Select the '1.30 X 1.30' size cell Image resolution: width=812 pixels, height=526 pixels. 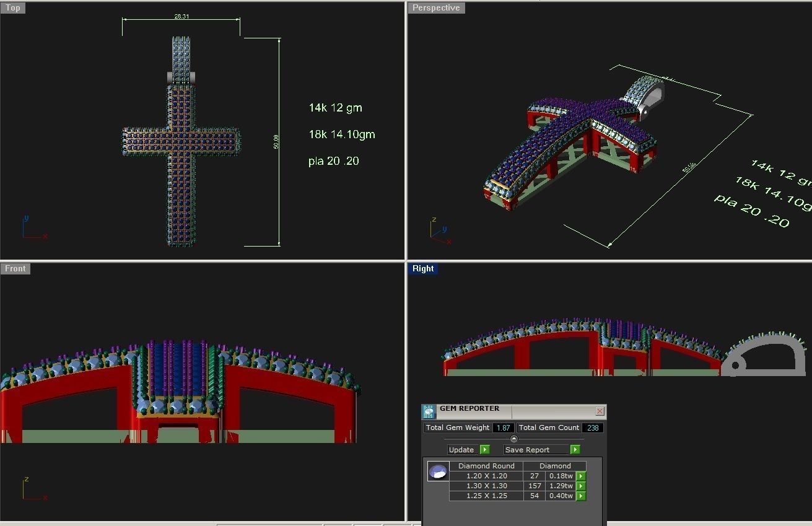486,486
